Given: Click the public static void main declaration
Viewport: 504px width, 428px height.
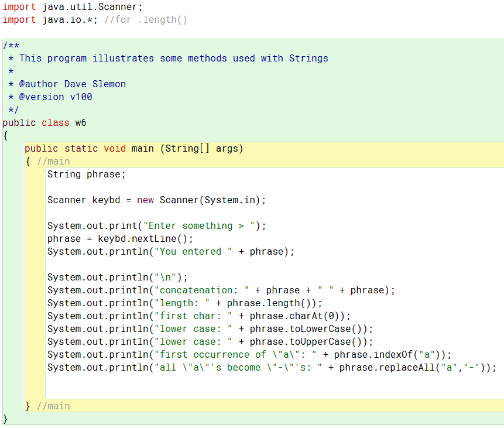Looking at the screenshot, I should [133, 149].
